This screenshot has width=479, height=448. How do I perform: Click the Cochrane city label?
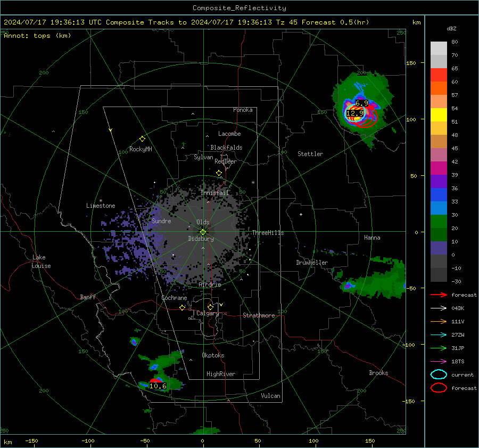coord(174,298)
